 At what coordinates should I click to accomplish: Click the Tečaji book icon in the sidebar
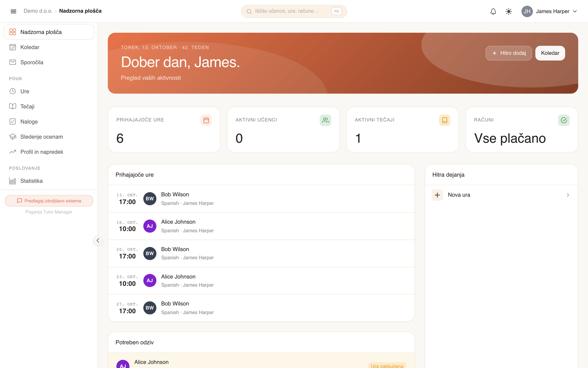[13, 106]
